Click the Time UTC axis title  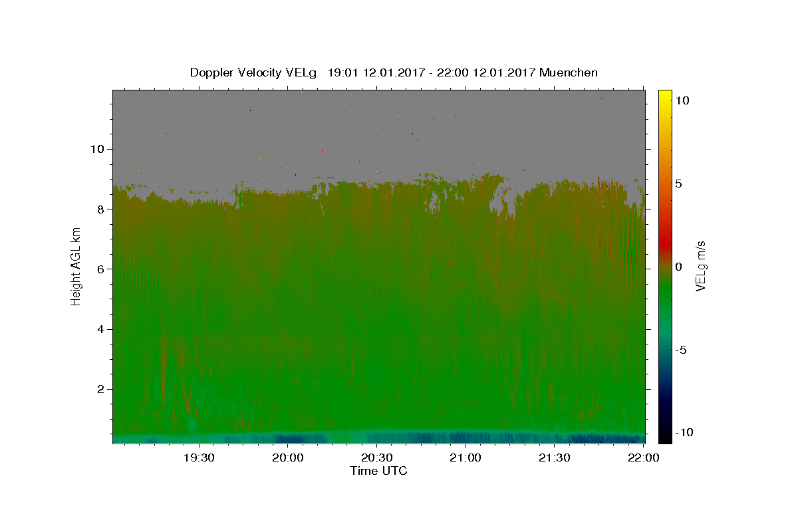click(378, 471)
